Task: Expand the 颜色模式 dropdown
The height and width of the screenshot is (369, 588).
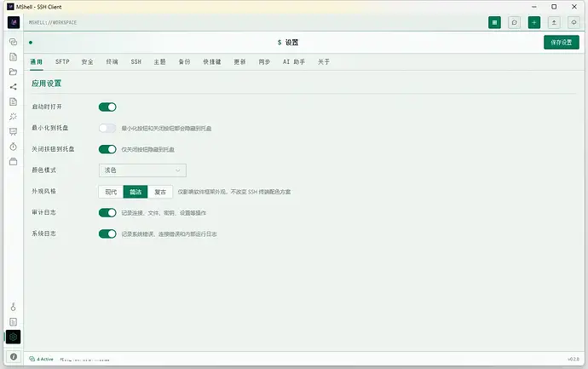Action: click(x=142, y=170)
